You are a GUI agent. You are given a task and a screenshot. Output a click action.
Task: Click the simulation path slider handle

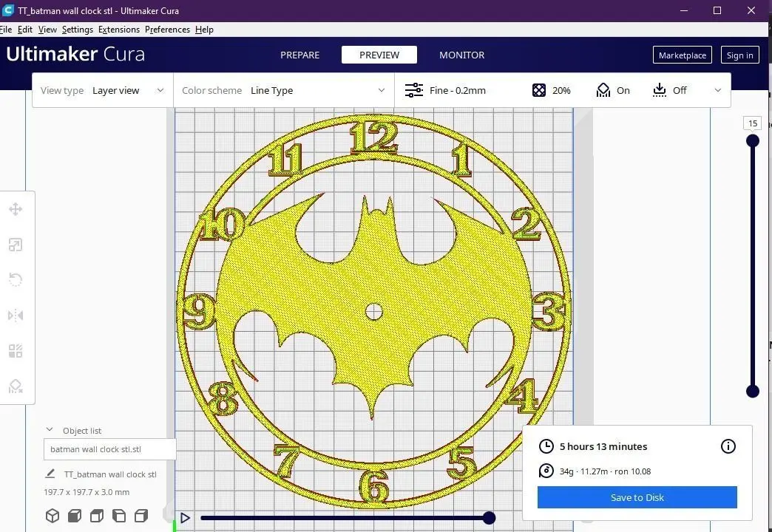click(489, 518)
